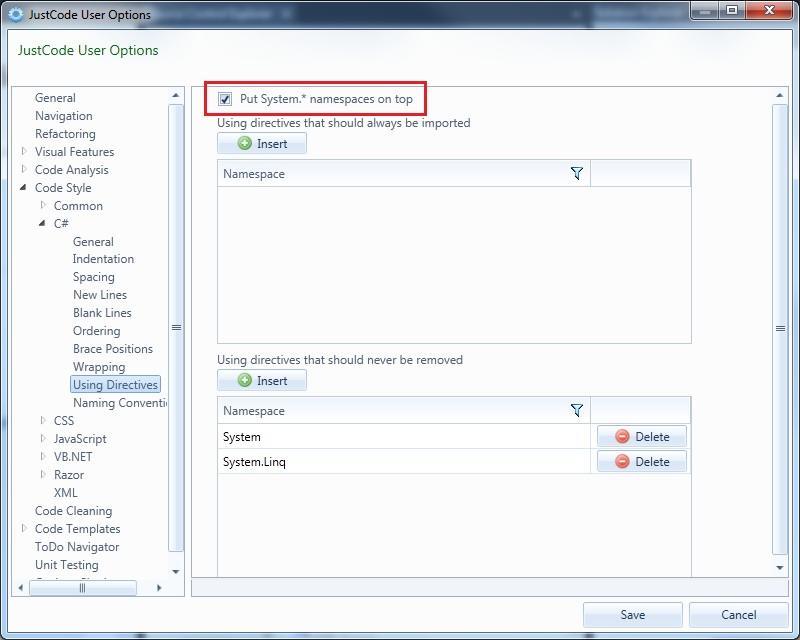Select the System namespace cell
Image resolution: width=800 pixels, height=640 pixels.
(x=404, y=437)
